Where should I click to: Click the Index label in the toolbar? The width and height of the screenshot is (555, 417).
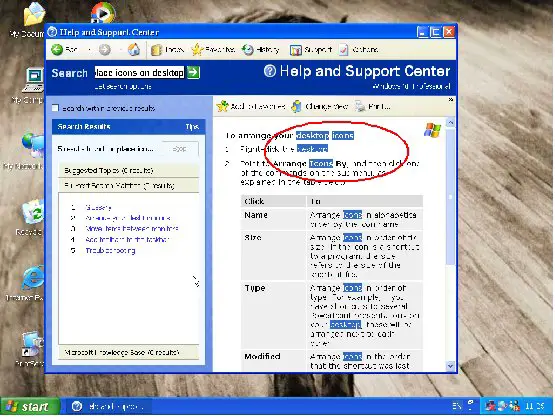pyautogui.click(x=174, y=50)
